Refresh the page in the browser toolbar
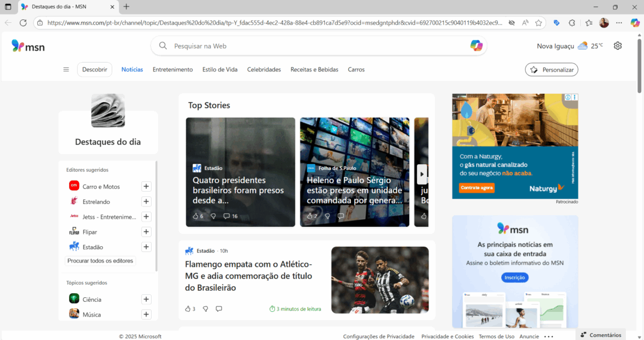The width and height of the screenshot is (644, 340). [23, 22]
